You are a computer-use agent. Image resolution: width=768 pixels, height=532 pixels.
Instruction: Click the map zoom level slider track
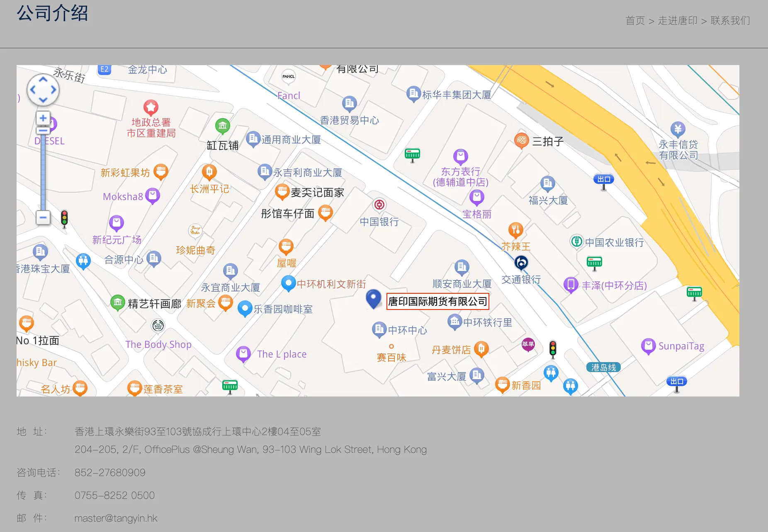pos(43,172)
